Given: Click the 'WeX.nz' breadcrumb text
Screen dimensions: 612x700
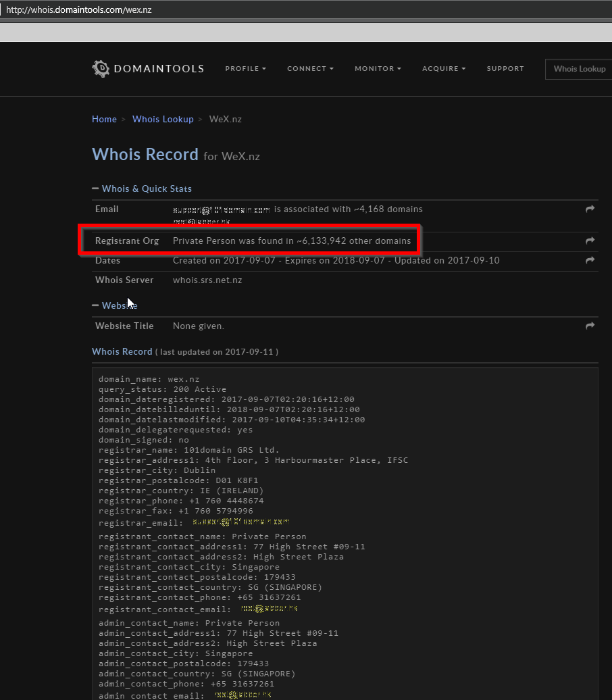Looking at the screenshot, I should tap(226, 119).
